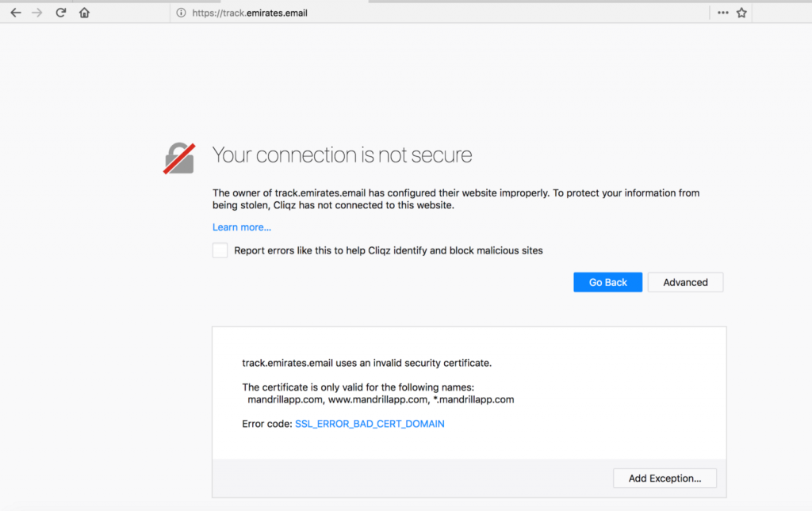Click the "Your connection is not secure" heading

pos(343,154)
